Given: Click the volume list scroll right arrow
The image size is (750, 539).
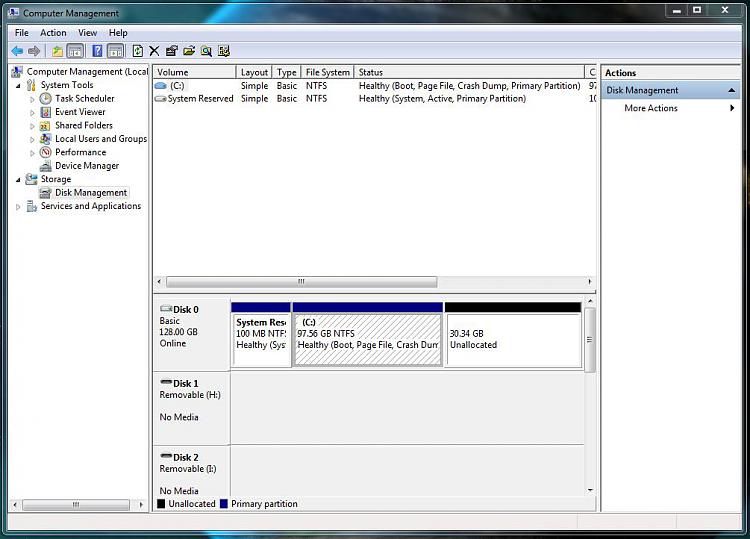Looking at the screenshot, I should [589, 282].
